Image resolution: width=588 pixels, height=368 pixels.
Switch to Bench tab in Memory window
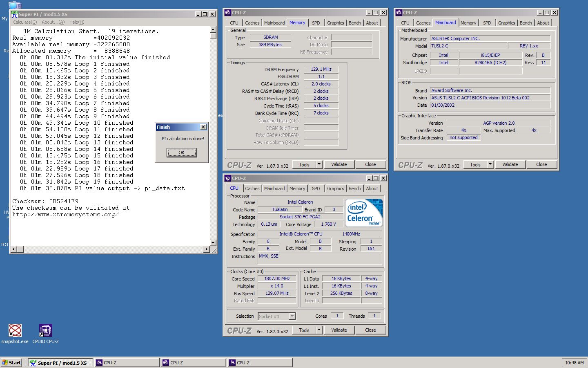pyautogui.click(x=355, y=23)
